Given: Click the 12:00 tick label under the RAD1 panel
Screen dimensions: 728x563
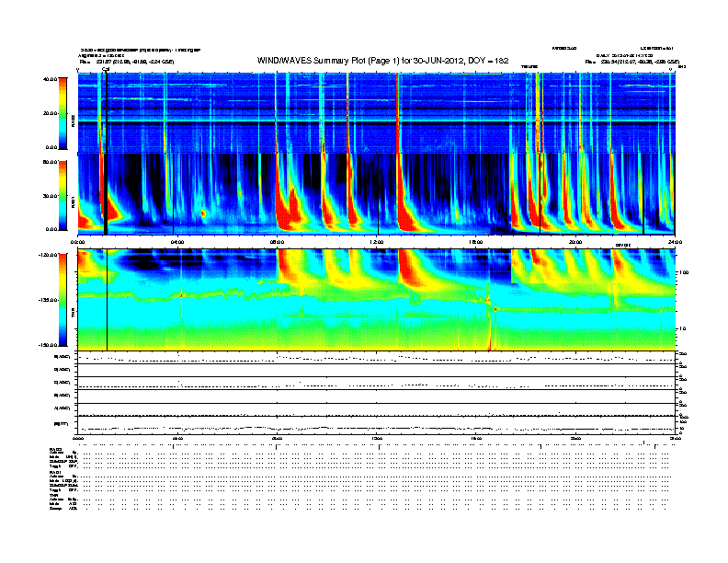Looking at the screenshot, I should click(377, 242).
